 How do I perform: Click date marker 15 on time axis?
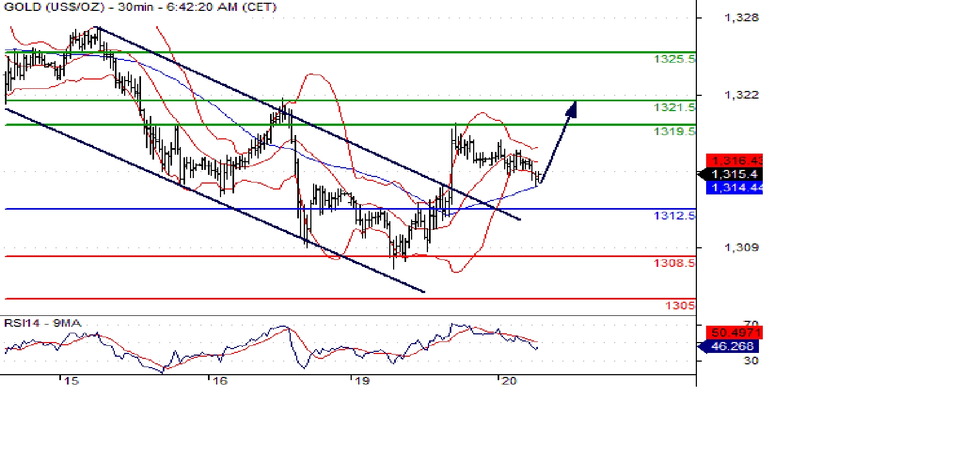71,381
